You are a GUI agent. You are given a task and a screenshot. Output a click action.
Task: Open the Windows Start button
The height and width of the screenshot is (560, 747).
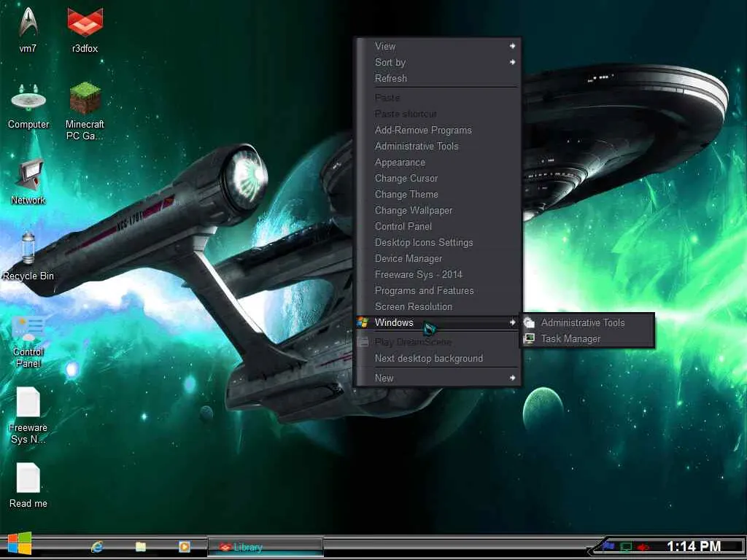pos(20,543)
